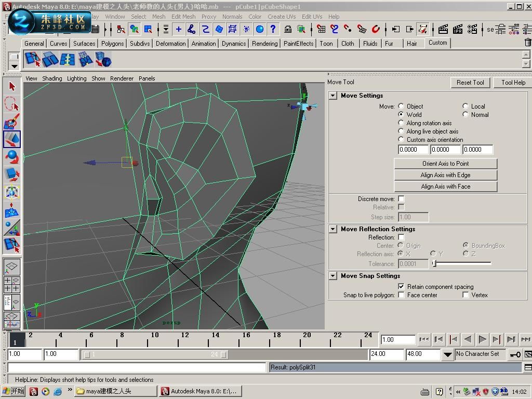The width and height of the screenshot is (532, 399).
Task: Enable the Discrete move checkbox
Action: click(x=402, y=199)
